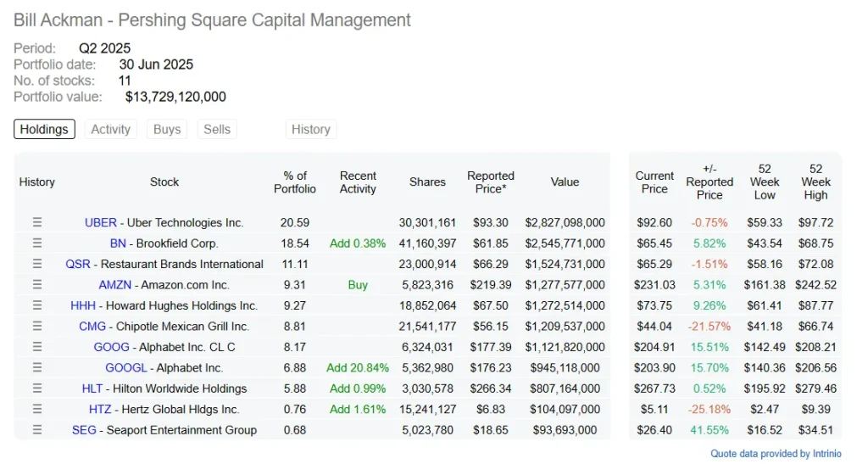Click 'Add 0.38%' activity for Brookfield
Viewport: 868px width, 464px height.
pos(358,243)
